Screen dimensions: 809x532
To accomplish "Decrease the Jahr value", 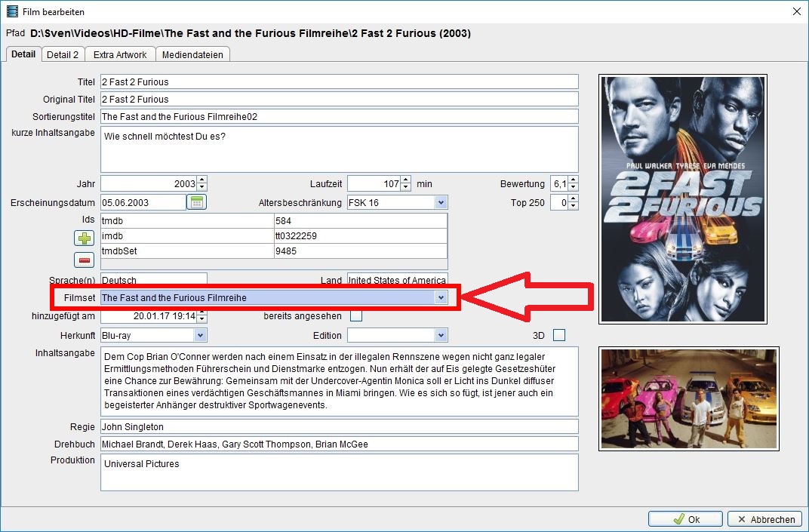I will click(x=202, y=187).
